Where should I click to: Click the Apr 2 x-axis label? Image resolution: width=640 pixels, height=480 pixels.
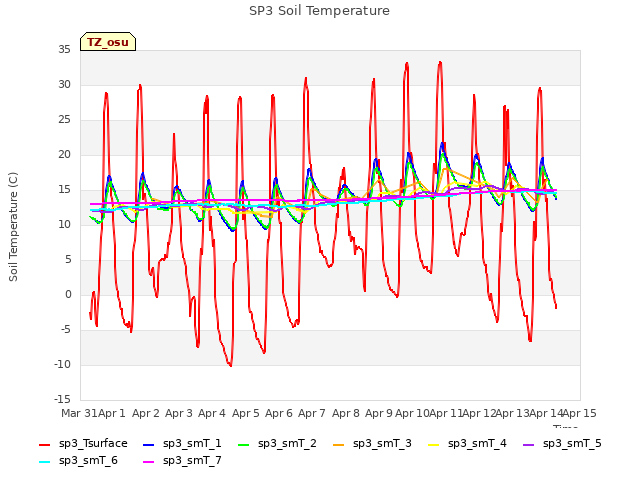pyautogui.click(x=146, y=413)
